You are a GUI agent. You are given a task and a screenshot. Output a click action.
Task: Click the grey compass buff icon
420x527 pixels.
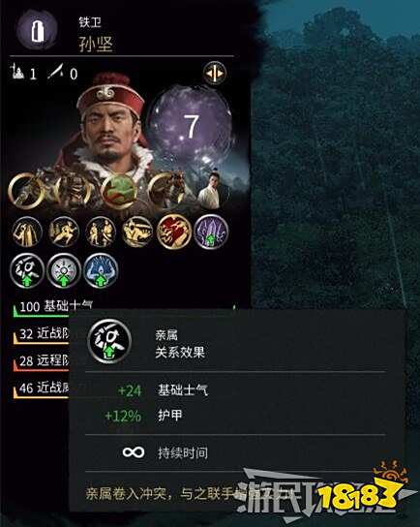pyautogui.click(x=64, y=271)
